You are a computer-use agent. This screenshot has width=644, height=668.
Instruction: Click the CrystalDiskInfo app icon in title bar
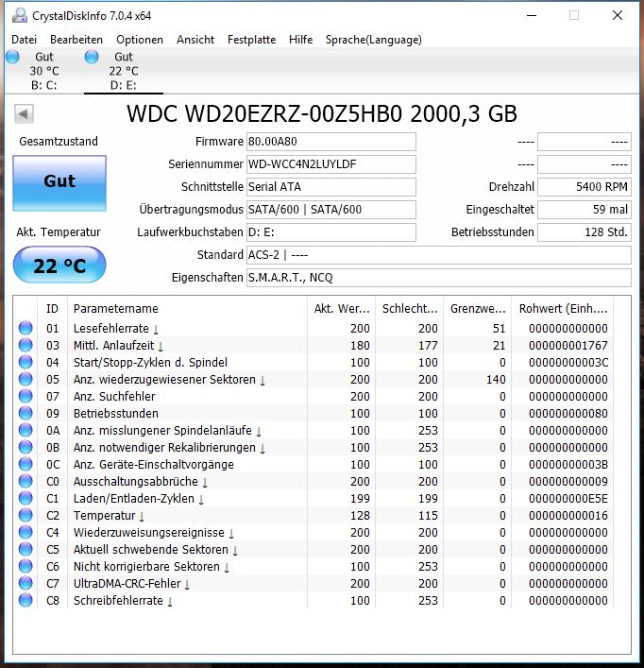pyautogui.click(x=20, y=16)
